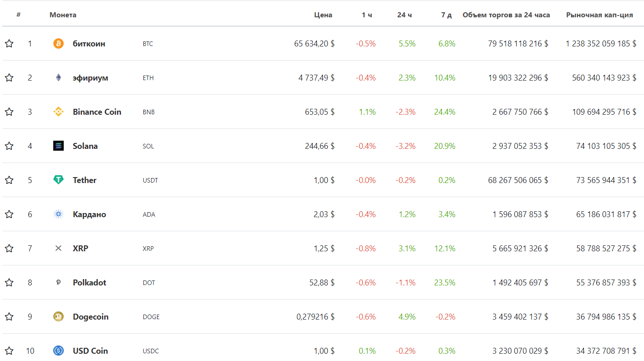Select the price 65 634,20 $
The height and width of the screenshot is (361, 644).
(x=314, y=44)
